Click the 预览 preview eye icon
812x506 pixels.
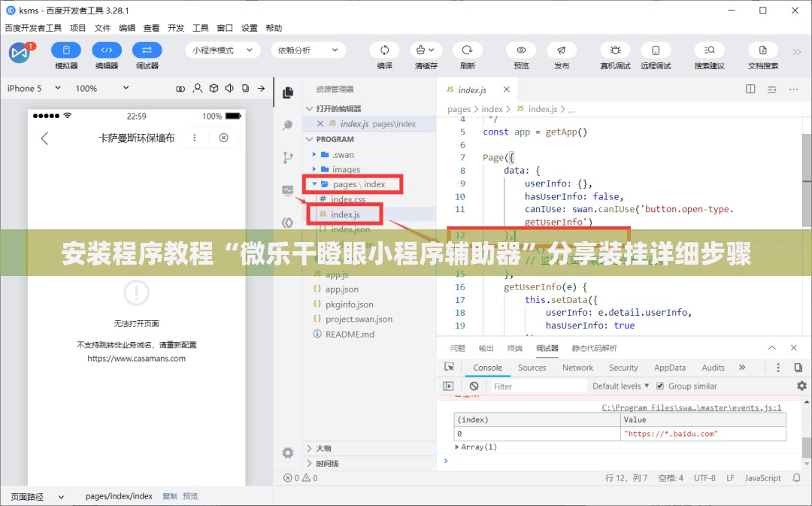click(521, 50)
